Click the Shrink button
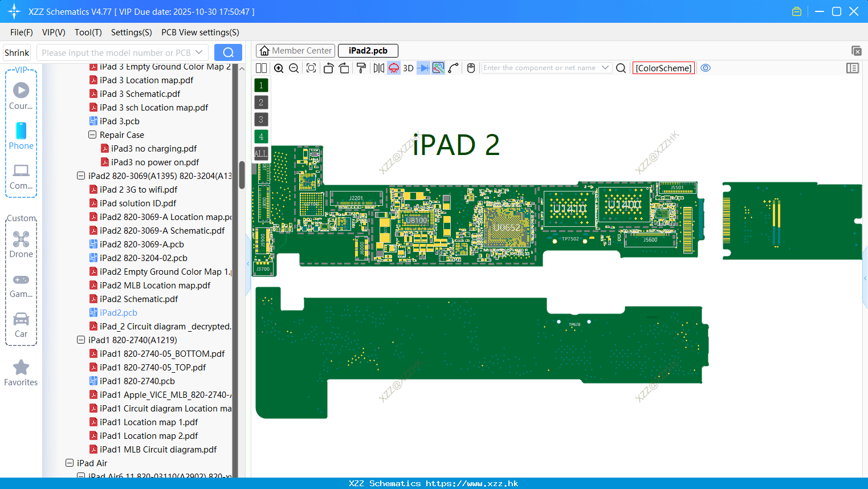Image resolution: width=868 pixels, height=489 pixels. pyautogui.click(x=17, y=52)
